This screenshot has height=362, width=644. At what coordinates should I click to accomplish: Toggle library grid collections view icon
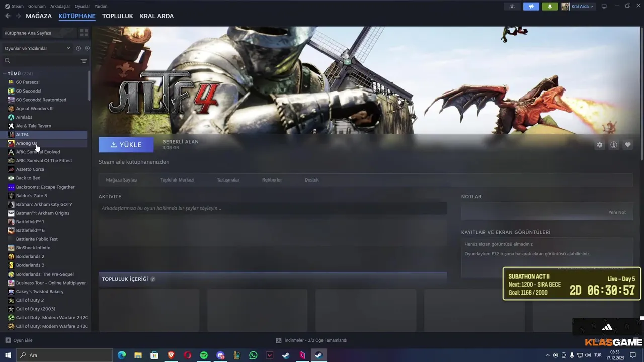pos(84,33)
